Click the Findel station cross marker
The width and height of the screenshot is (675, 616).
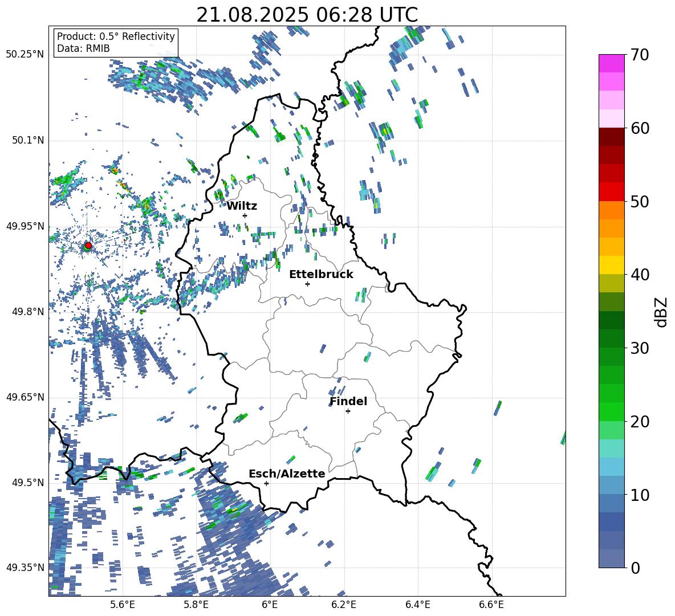[348, 411]
